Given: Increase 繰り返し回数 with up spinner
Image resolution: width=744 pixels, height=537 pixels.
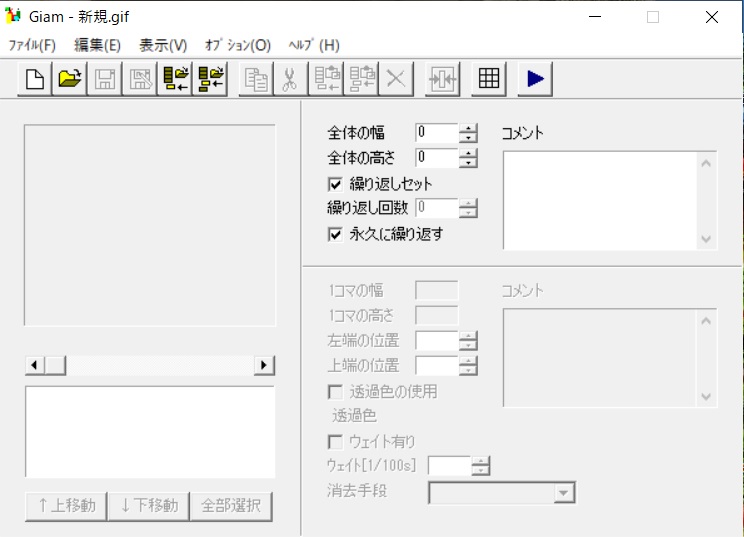Looking at the screenshot, I should 468,204.
